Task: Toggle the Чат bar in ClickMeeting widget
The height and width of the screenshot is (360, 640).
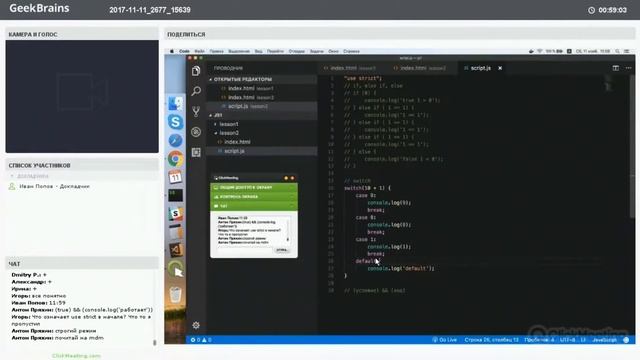Action: (x=254, y=206)
